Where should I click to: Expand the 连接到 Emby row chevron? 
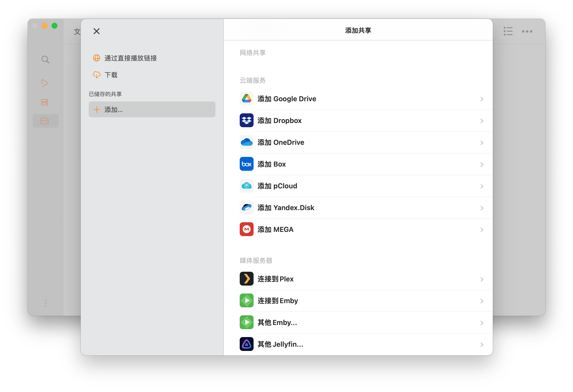(482, 301)
